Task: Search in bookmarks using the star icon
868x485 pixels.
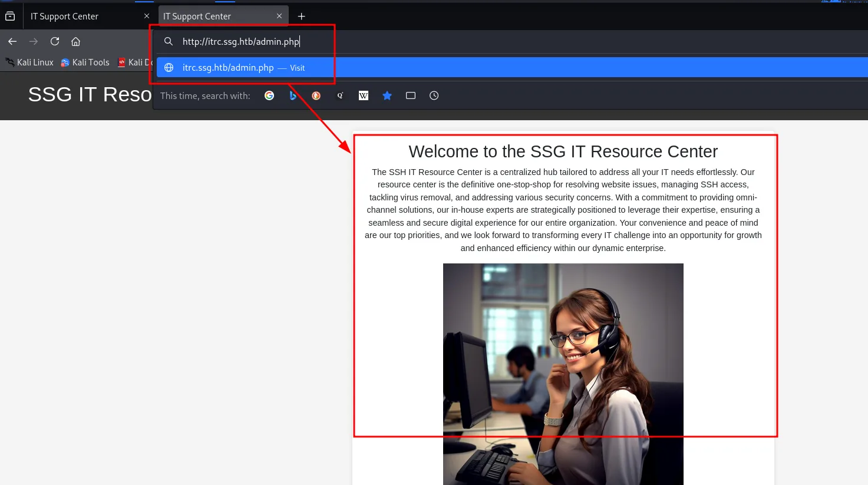Action: (387, 95)
